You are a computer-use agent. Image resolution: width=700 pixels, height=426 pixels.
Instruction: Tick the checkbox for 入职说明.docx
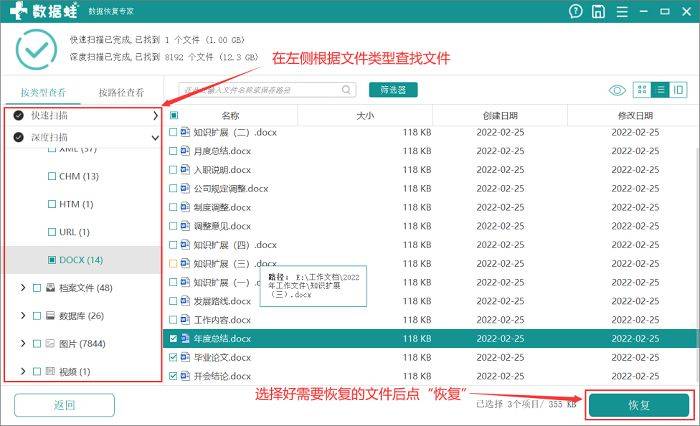point(173,169)
